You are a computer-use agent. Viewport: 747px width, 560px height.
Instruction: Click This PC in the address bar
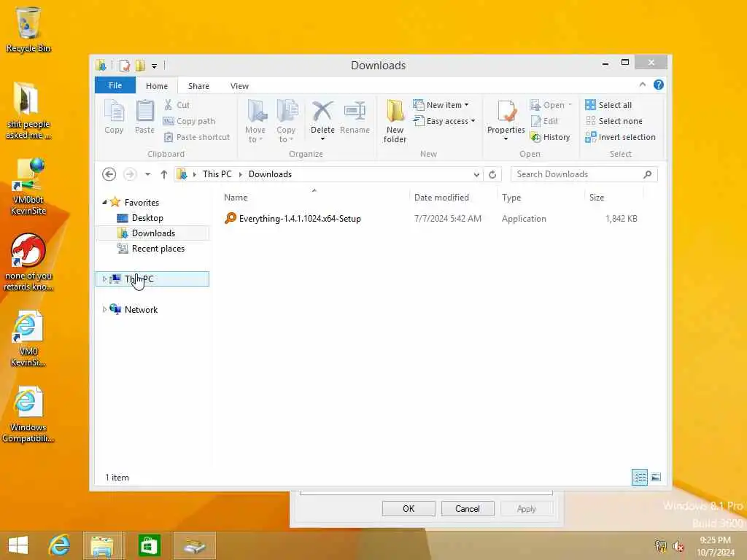(217, 174)
